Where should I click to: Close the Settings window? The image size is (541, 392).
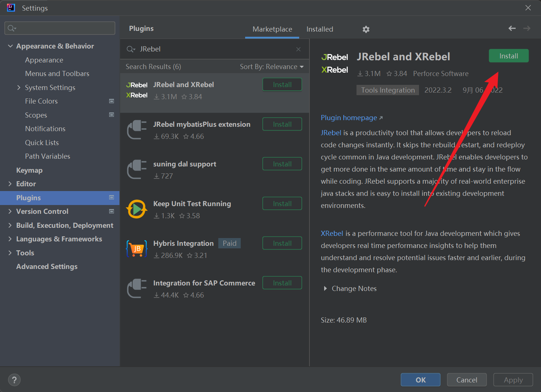tap(528, 8)
